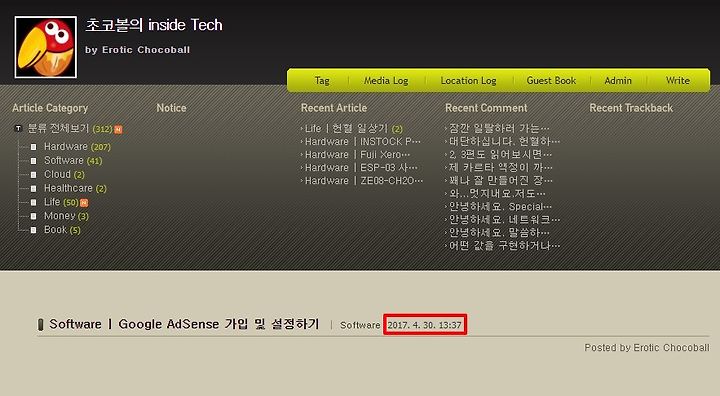Open the Cloud (2) category

[x=64, y=174]
